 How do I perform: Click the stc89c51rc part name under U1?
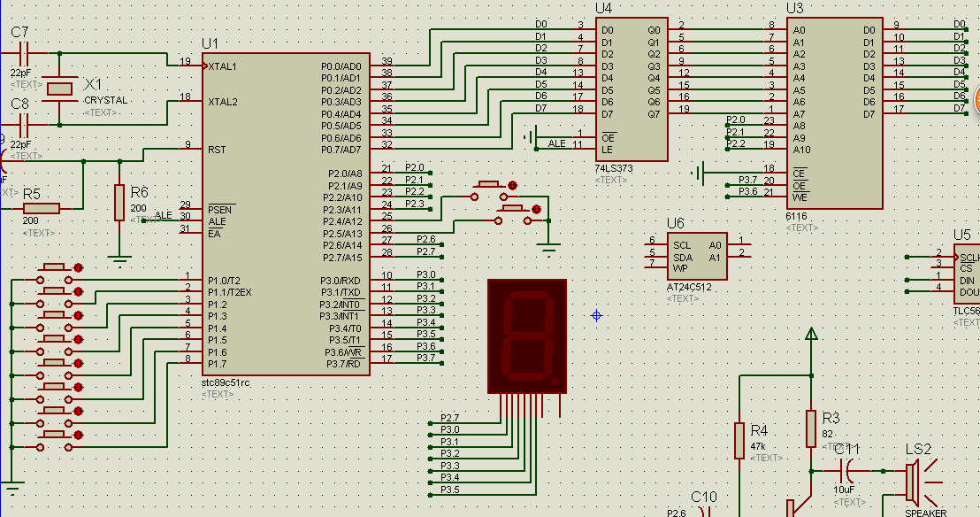coord(226,382)
